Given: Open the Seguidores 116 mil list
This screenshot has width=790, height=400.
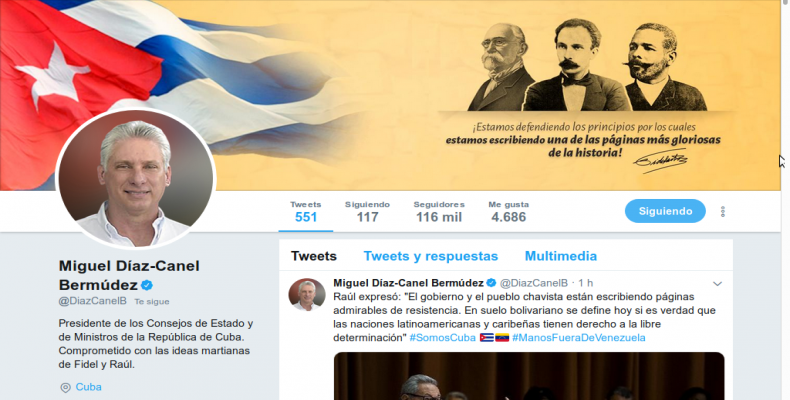Looking at the screenshot, I should point(439,212).
